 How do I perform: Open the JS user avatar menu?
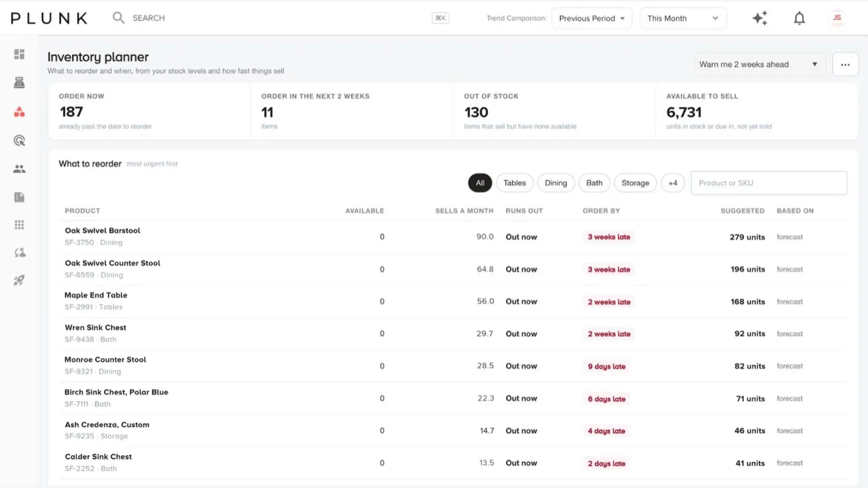(x=837, y=18)
